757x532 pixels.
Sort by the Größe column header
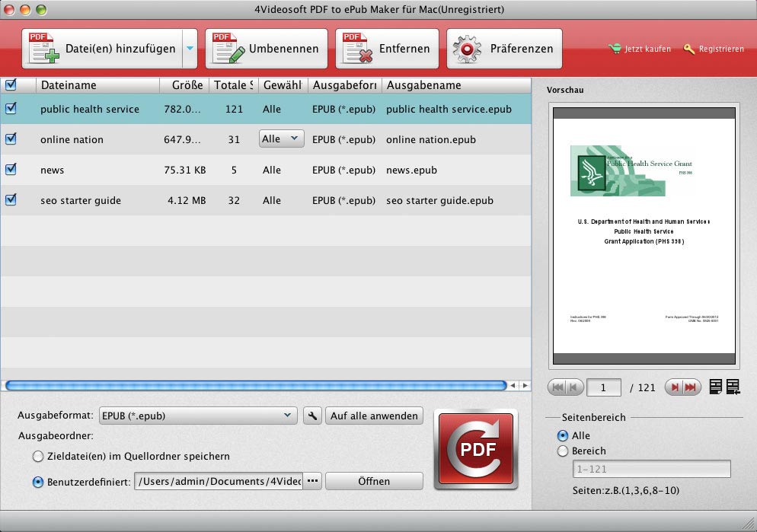coord(184,85)
